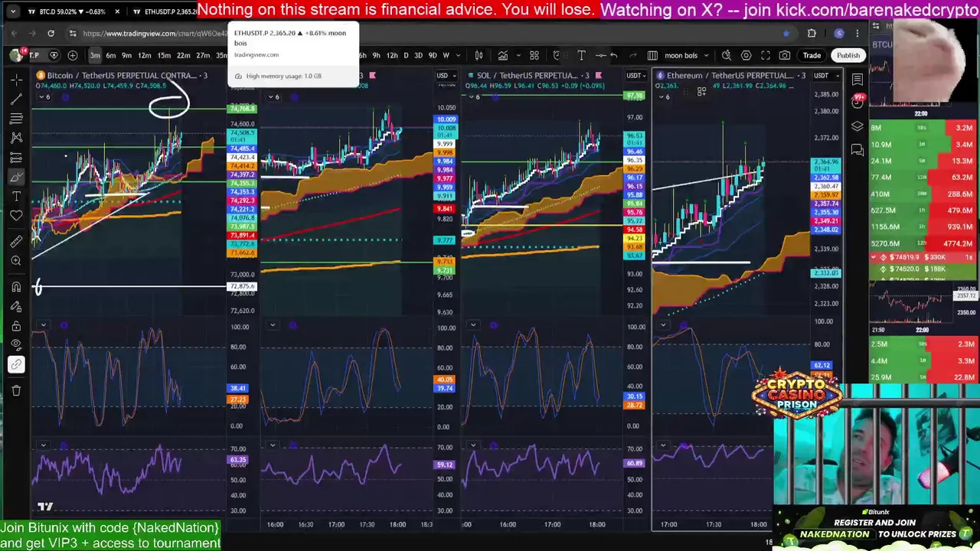980x551 pixels.
Task: Select the 3D timeframe
Action: tap(418, 55)
